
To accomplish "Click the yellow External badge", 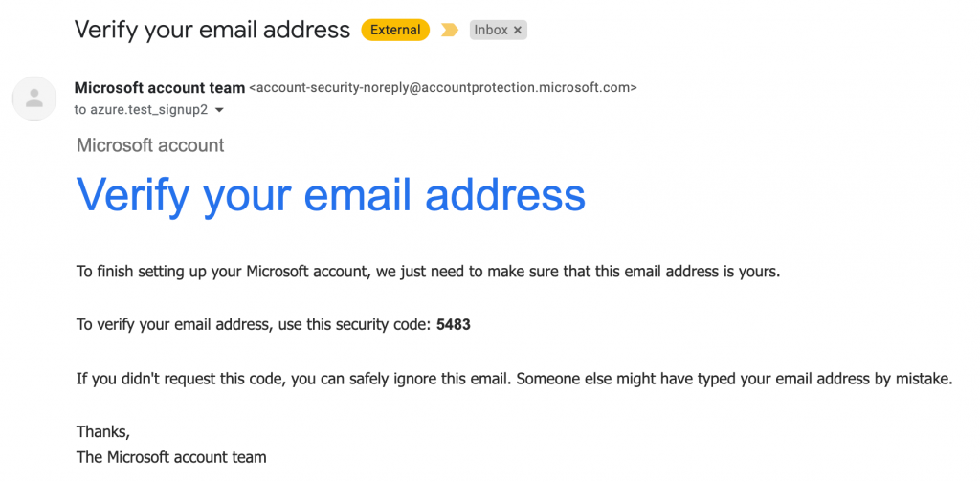I will point(395,30).
